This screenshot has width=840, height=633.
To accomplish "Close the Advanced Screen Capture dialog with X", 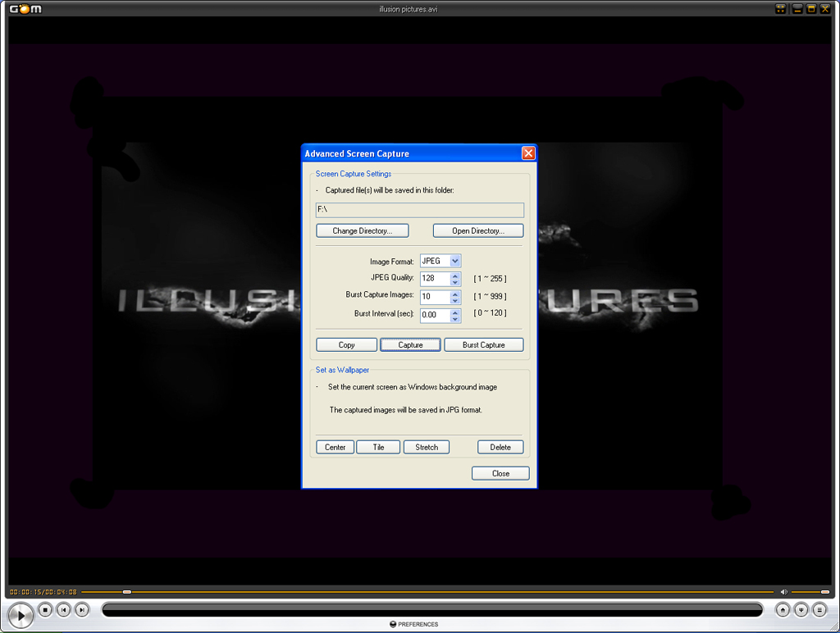I will coord(528,153).
